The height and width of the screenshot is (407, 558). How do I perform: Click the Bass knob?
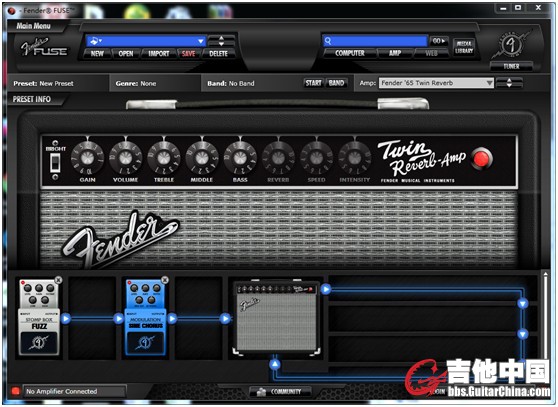(240, 157)
